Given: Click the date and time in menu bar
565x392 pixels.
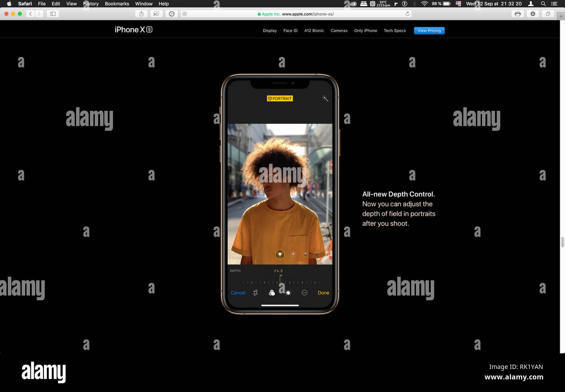Looking at the screenshot, I should pos(494,3).
